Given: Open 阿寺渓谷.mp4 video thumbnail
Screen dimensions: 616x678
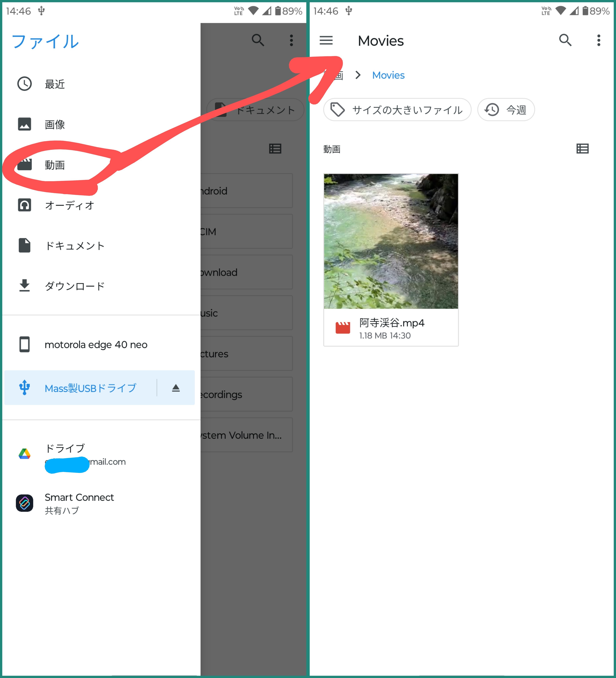Looking at the screenshot, I should click(x=391, y=241).
